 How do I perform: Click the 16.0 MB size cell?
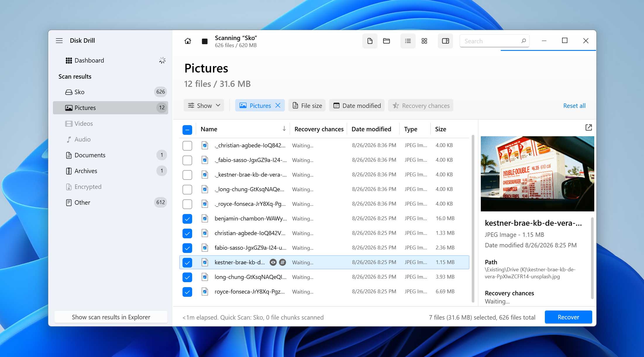point(445,218)
